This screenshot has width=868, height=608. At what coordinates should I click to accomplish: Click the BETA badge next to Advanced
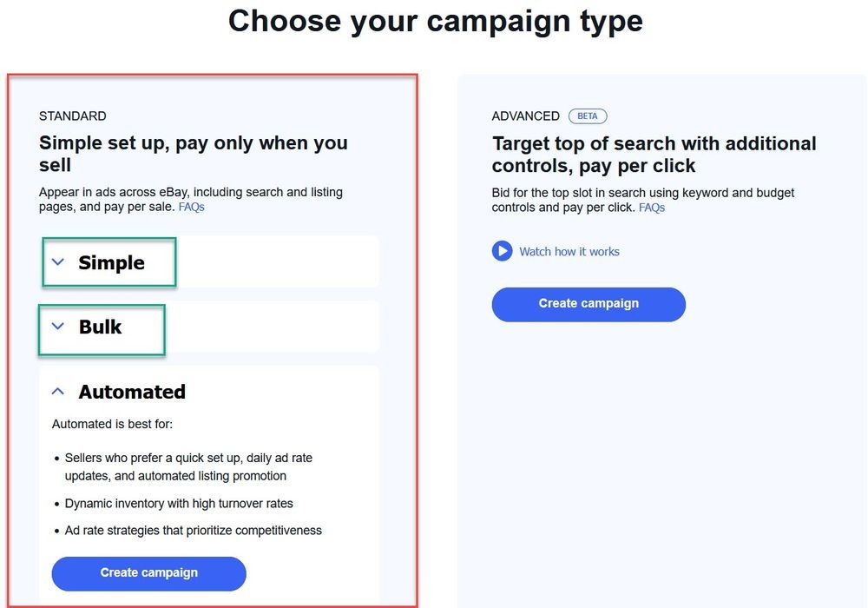point(588,116)
